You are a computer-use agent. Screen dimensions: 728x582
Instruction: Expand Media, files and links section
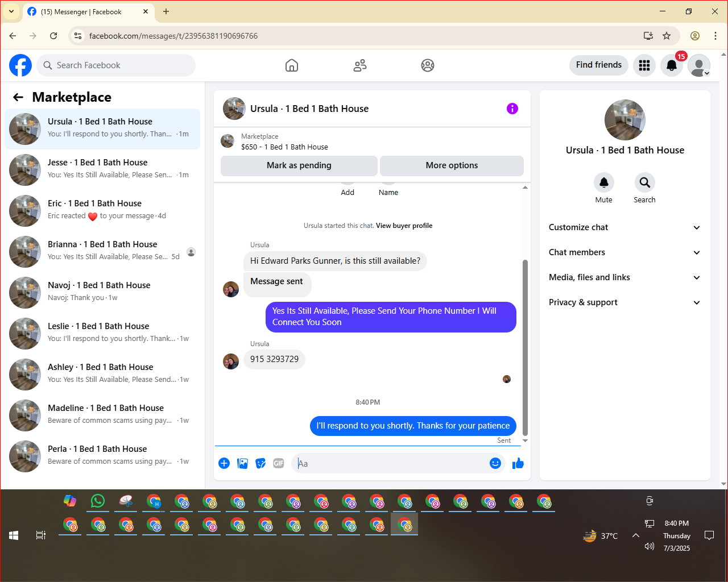click(x=625, y=277)
